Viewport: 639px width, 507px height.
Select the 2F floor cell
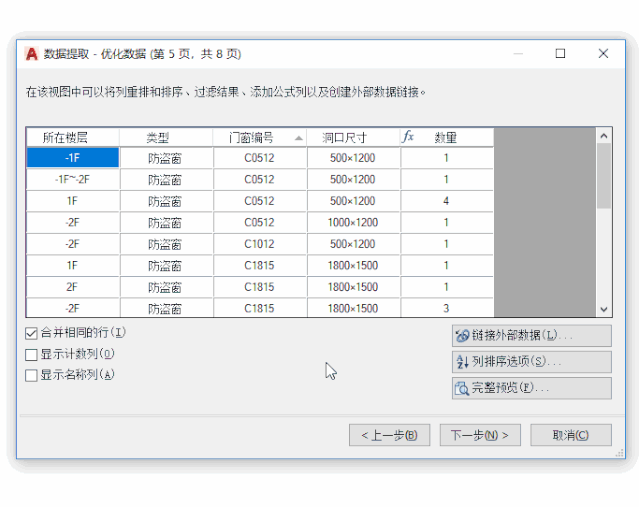coord(73,287)
